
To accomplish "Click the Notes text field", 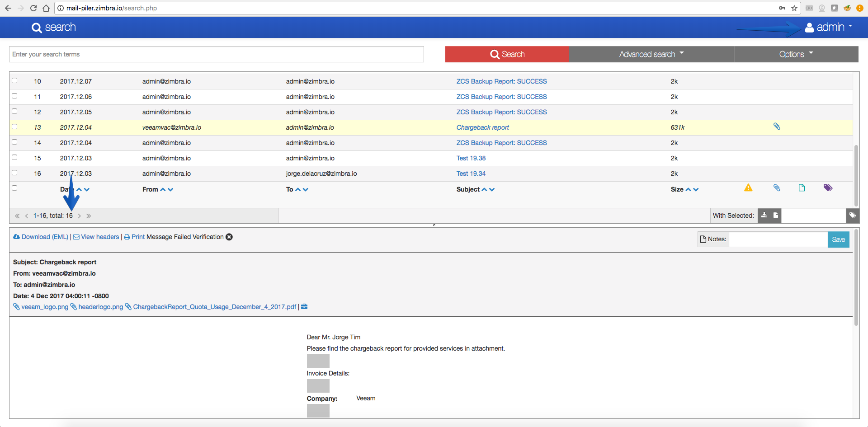I will (x=778, y=239).
